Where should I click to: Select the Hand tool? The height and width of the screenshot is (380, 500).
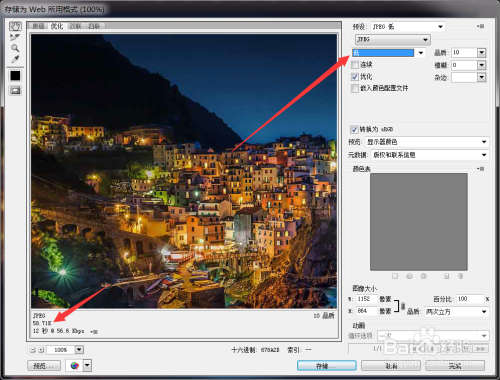point(15,26)
